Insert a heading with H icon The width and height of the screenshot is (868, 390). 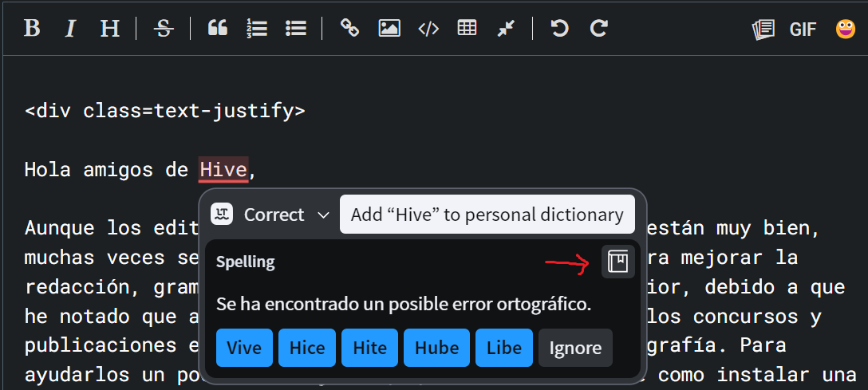(109, 28)
